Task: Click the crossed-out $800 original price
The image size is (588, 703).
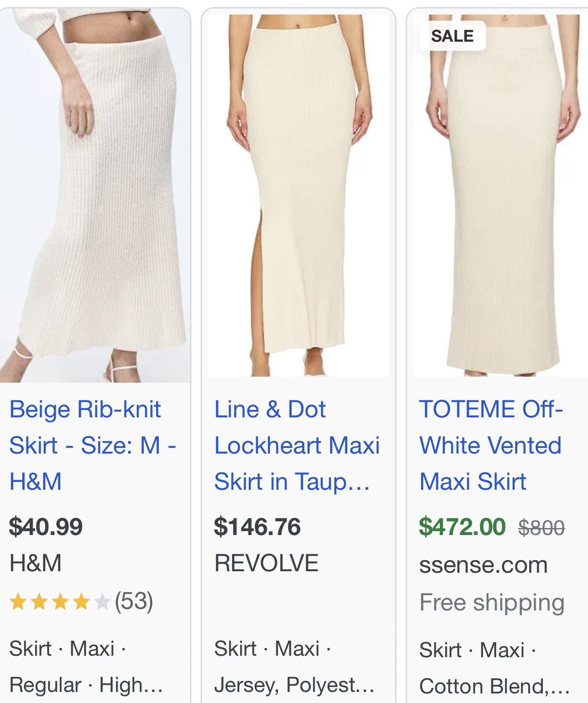Action: point(541,528)
